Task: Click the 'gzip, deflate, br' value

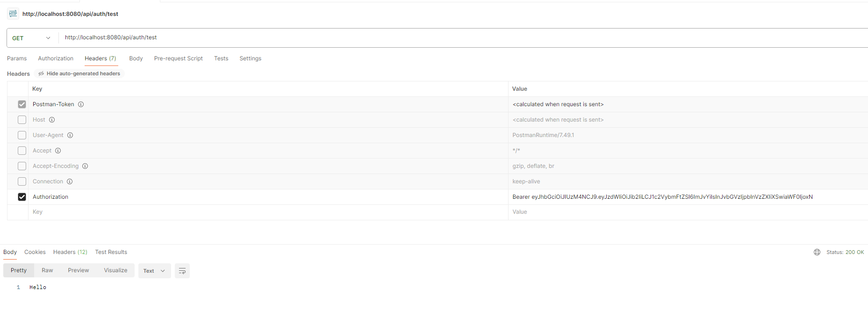Action: [x=533, y=166]
